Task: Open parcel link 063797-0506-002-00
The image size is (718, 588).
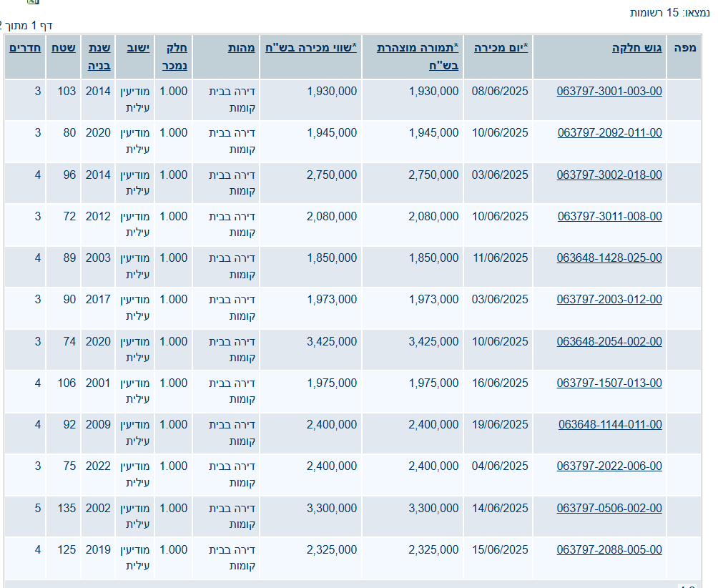Action: (609, 509)
